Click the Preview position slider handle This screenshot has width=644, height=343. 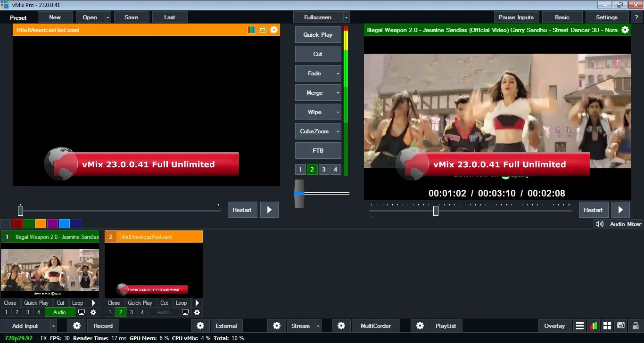click(20, 211)
